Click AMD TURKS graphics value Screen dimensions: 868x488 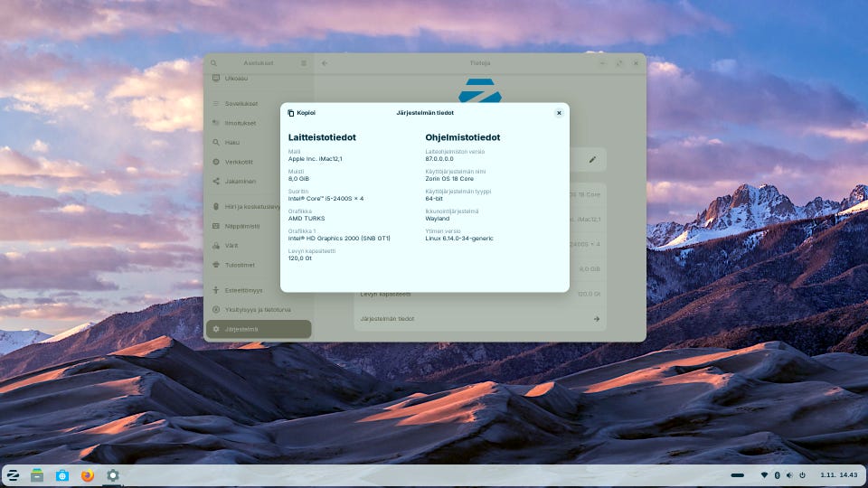307,219
